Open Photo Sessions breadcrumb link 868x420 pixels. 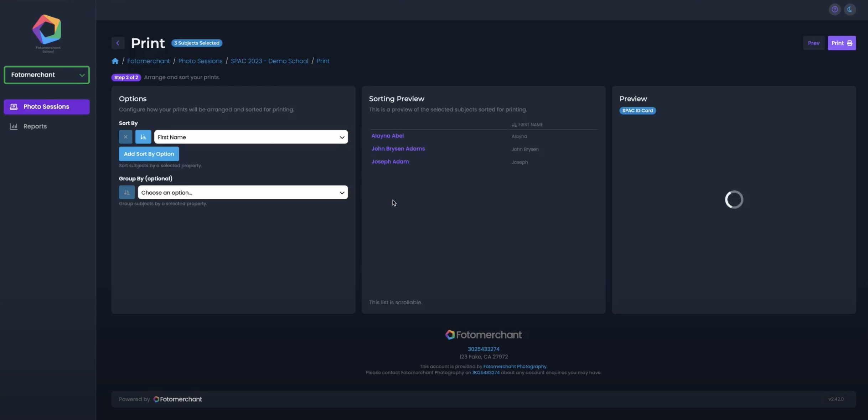point(200,61)
